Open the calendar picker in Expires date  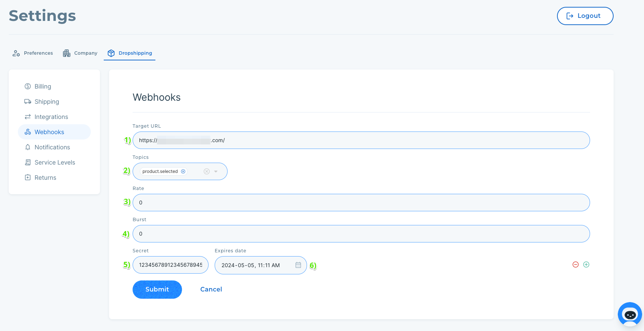click(x=298, y=265)
